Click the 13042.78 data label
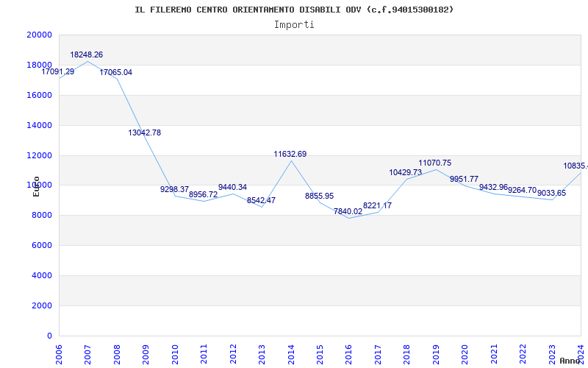588x368 pixels. (144, 132)
